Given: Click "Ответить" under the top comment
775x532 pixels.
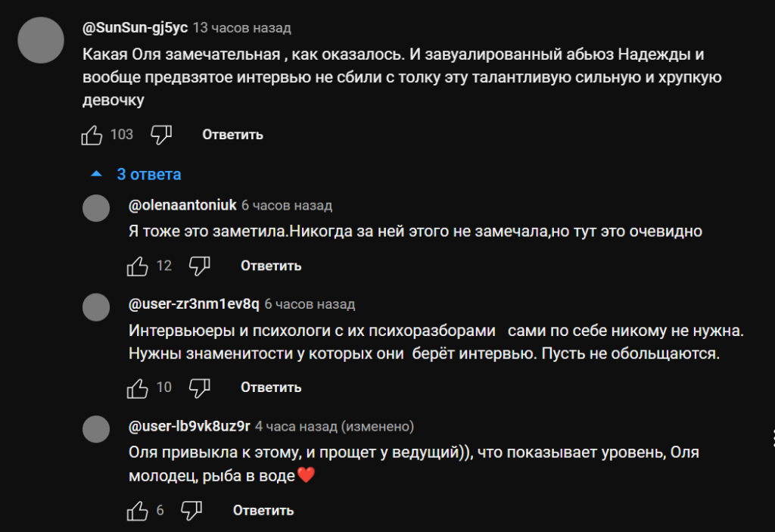Looking at the screenshot, I should click(x=232, y=135).
